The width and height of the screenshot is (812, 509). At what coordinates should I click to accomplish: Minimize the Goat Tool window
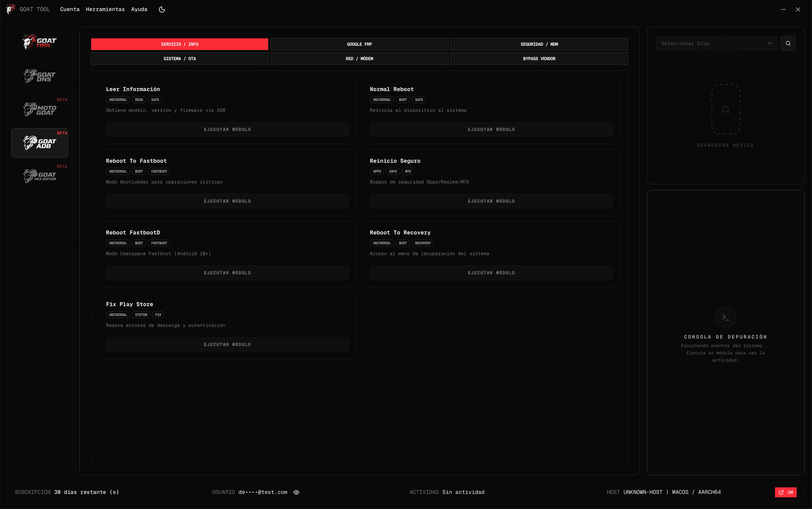783,9
